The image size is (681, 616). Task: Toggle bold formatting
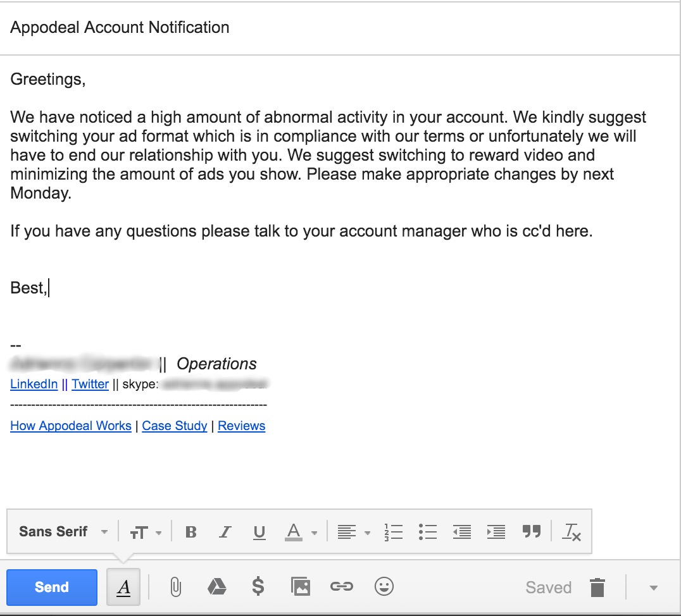point(191,532)
